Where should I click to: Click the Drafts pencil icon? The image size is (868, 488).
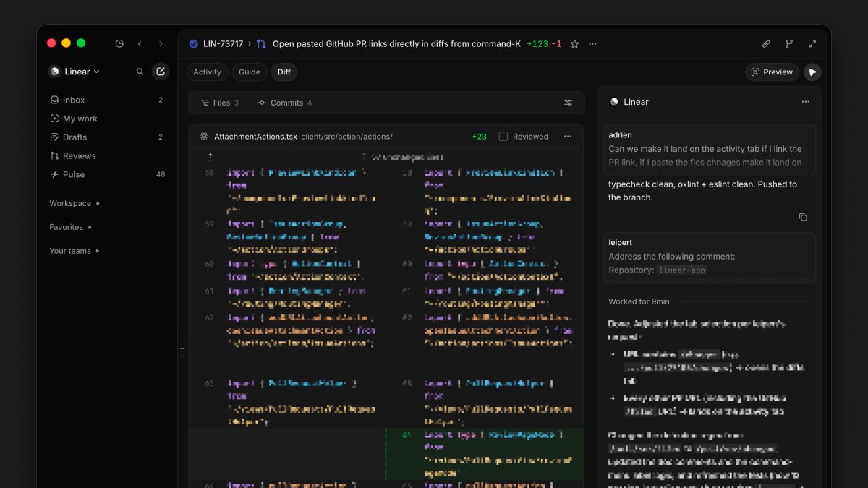click(54, 137)
